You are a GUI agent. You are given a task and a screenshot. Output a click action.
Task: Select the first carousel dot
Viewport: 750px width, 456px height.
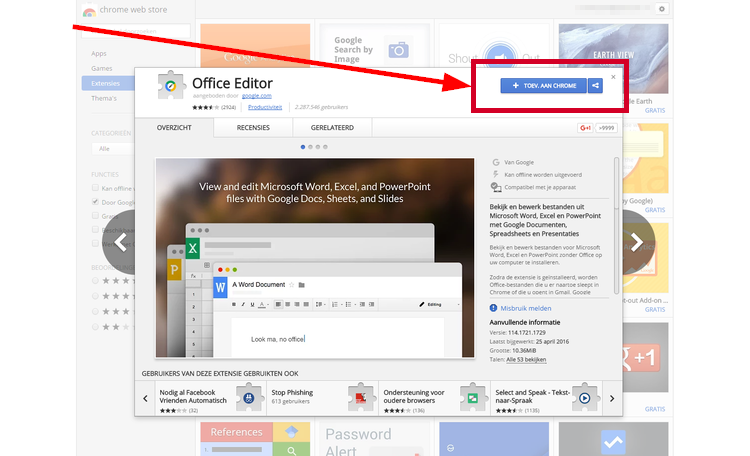tap(303, 147)
